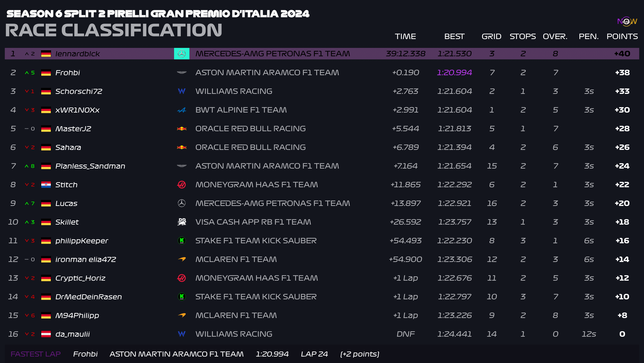The width and height of the screenshot is (644, 363).
Task: Select driver name Schorschi72
Action: click(x=79, y=91)
